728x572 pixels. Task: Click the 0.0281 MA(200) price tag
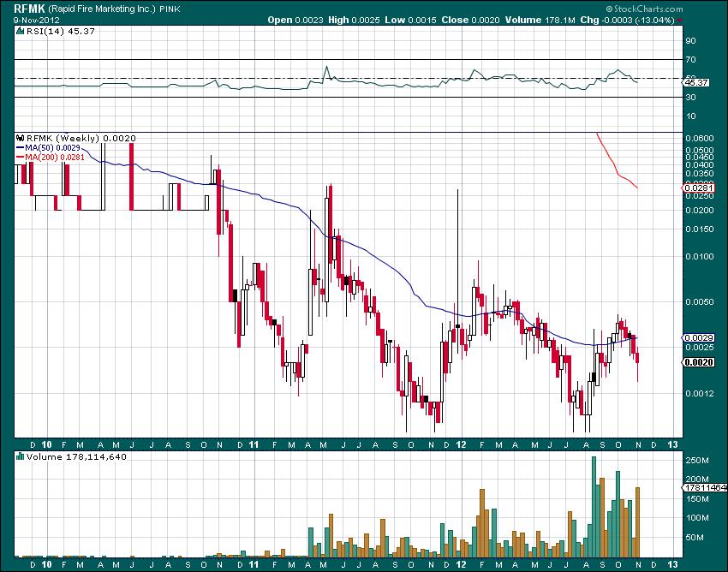(699, 188)
